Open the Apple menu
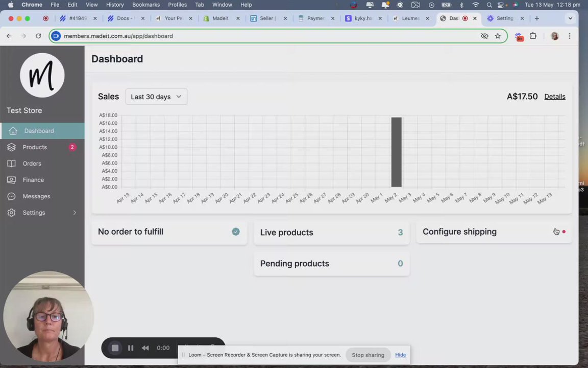 11,5
